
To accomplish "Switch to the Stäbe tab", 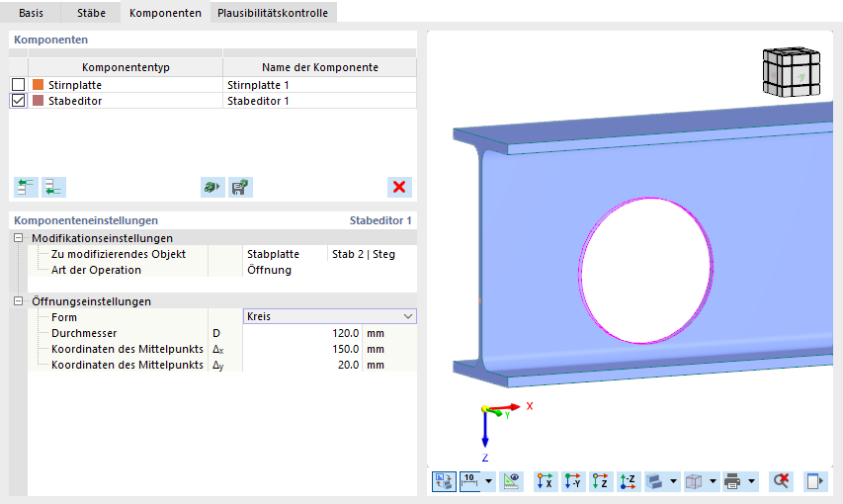I will [91, 13].
